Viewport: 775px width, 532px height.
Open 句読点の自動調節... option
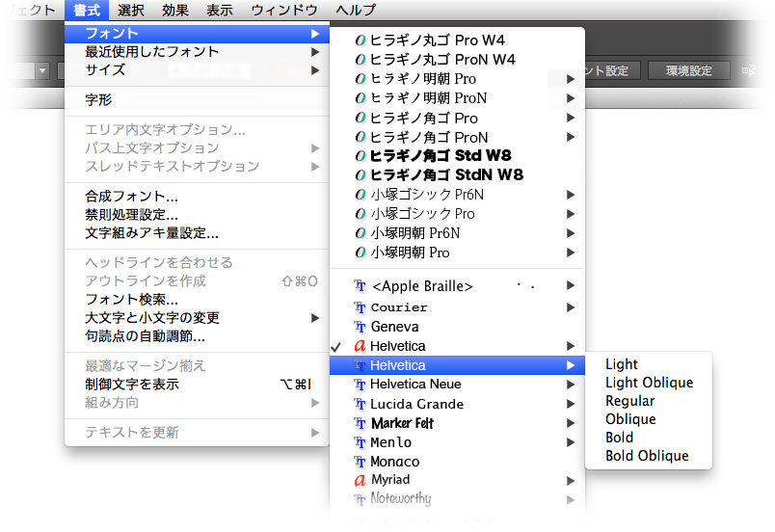[198, 336]
